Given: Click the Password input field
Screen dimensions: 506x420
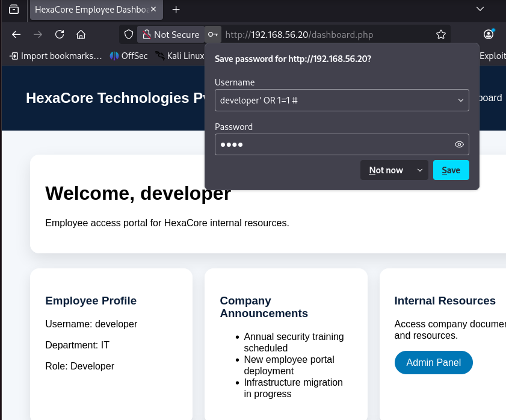Looking at the screenshot, I should (x=342, y=144).
